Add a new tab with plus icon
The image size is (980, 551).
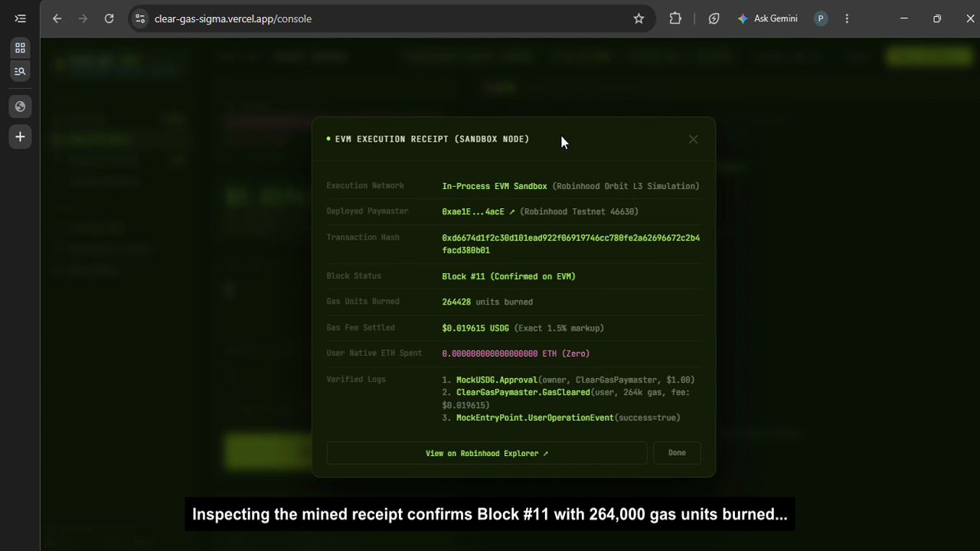pyautogui.click(x=20, y=137)
